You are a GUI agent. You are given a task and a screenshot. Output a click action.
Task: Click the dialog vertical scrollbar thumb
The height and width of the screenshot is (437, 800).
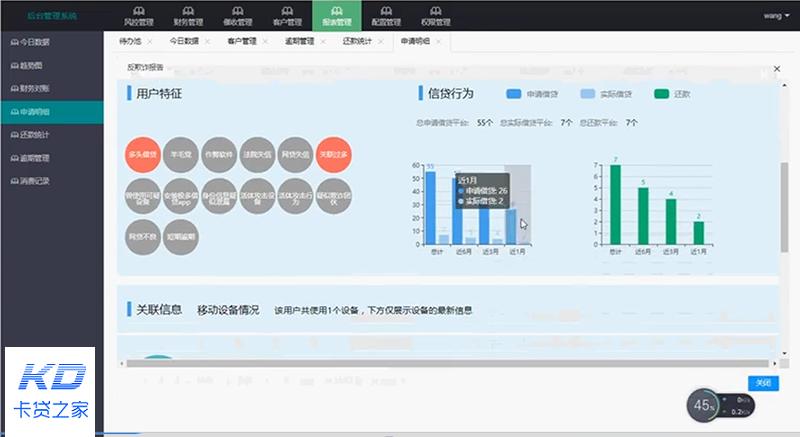point(784,207)
